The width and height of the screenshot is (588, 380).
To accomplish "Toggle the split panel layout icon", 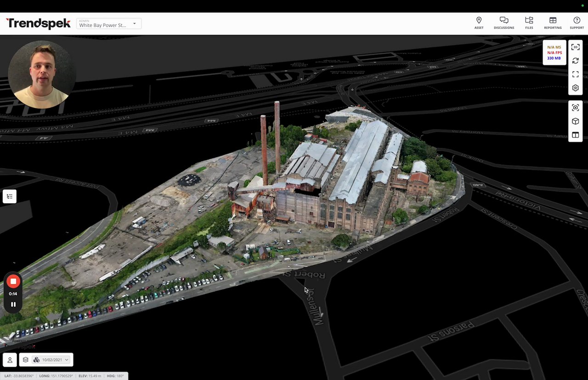I will click(575, 135).
